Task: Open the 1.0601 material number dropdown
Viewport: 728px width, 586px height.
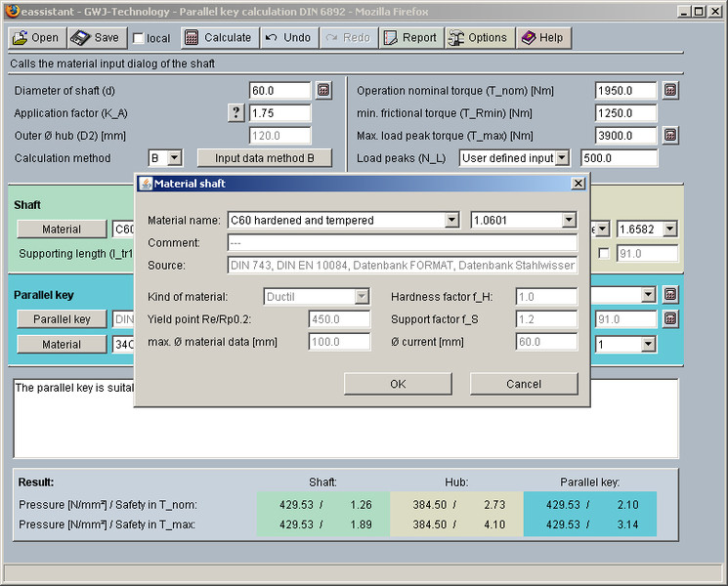Action: pyautogui.click(x=569, y=221)
